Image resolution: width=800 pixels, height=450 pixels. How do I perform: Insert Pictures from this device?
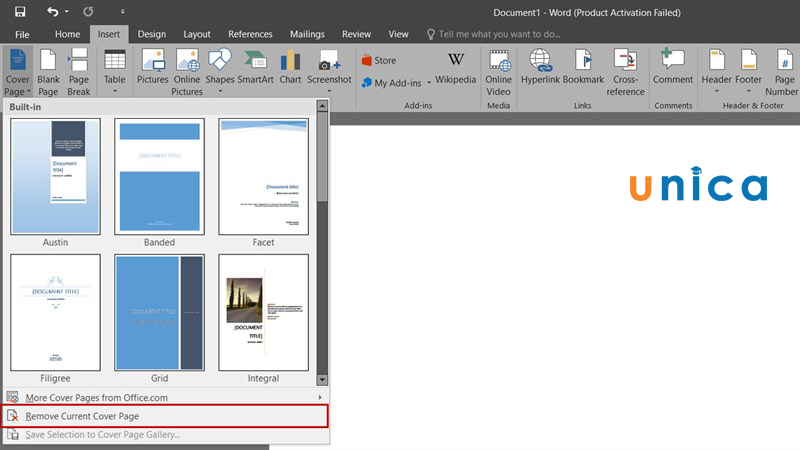coord(153,66)
